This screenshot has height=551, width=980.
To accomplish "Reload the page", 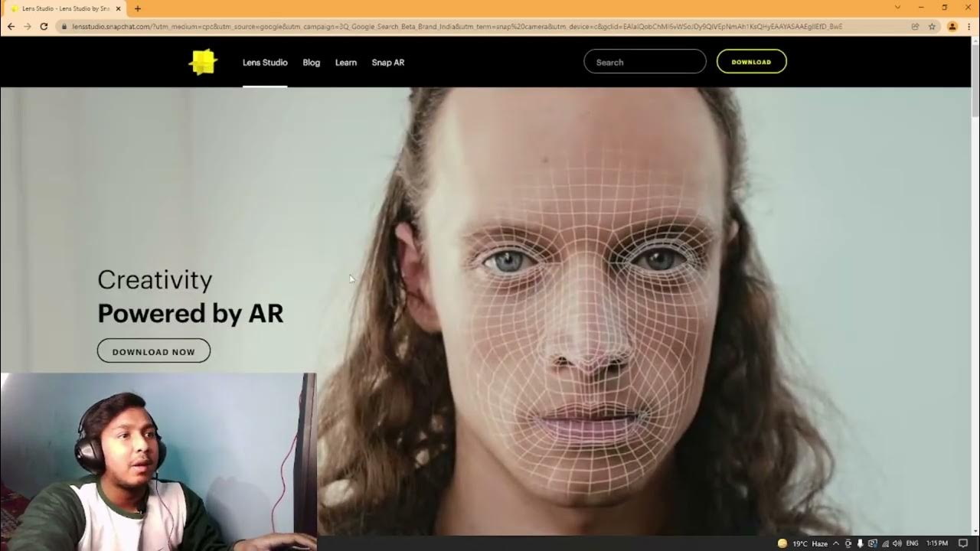I will 44,26.
